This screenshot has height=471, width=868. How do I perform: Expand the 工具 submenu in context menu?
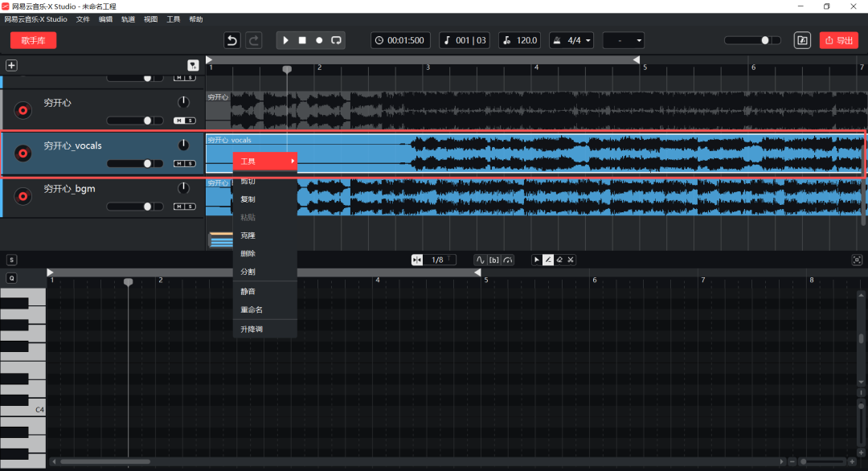point(265,162)
